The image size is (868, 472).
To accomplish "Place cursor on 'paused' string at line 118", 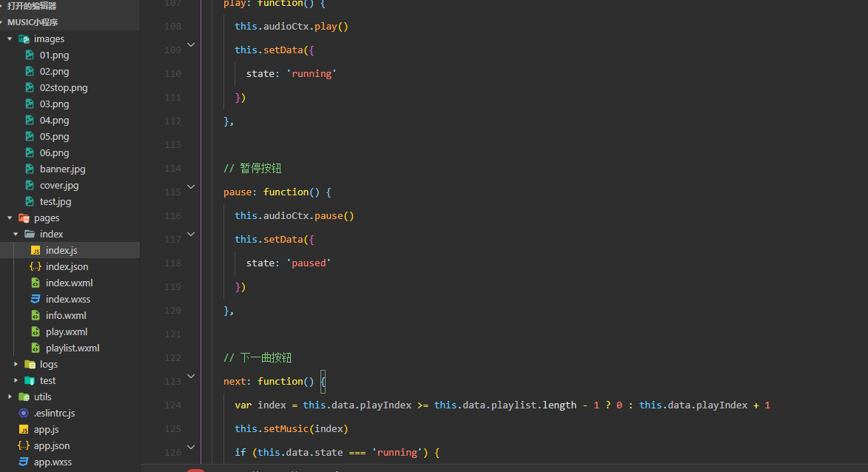I will point(309,263).
